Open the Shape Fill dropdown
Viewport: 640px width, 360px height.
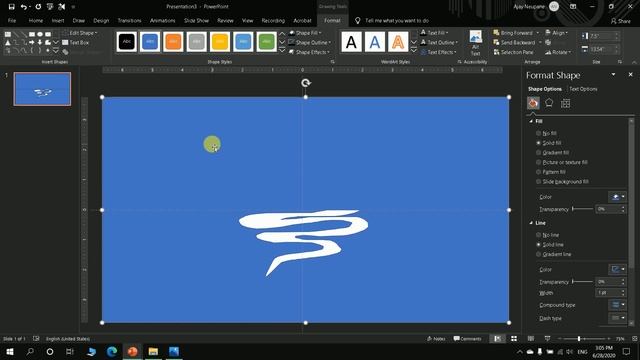[x=305, y=33]
